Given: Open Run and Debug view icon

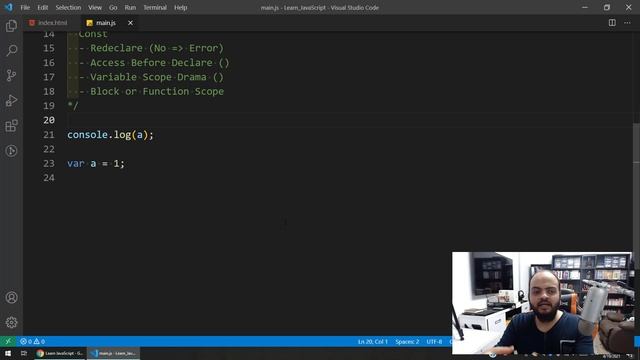Looking at the screenshot, I should (11, 100).
